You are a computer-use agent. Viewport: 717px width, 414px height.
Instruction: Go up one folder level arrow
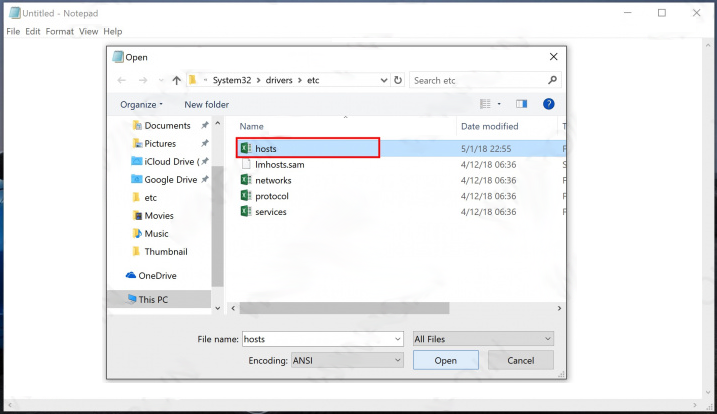177,80
